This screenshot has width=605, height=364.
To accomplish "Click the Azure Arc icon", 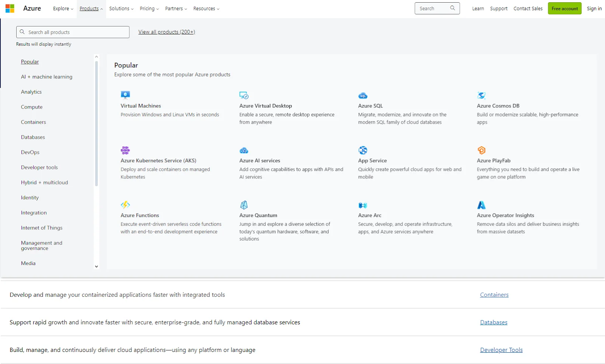I will (363, 205).
